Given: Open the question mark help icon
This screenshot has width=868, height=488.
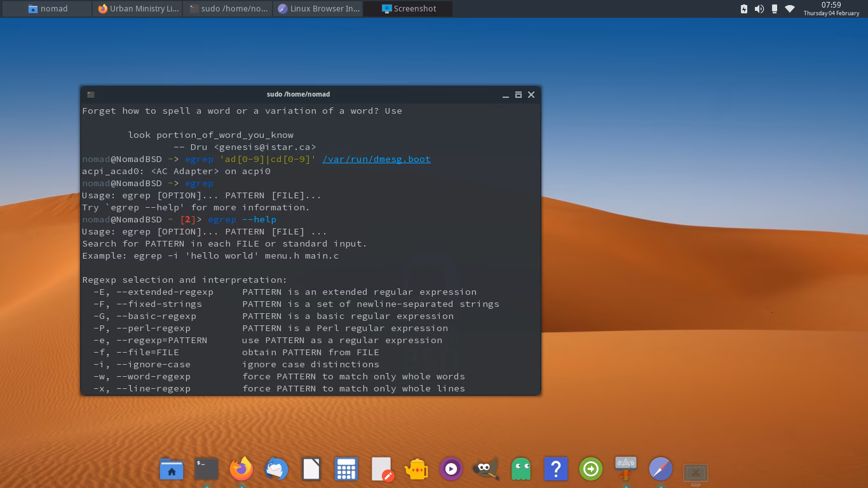Looking at the screenshot, I should [x=556, y=469].
